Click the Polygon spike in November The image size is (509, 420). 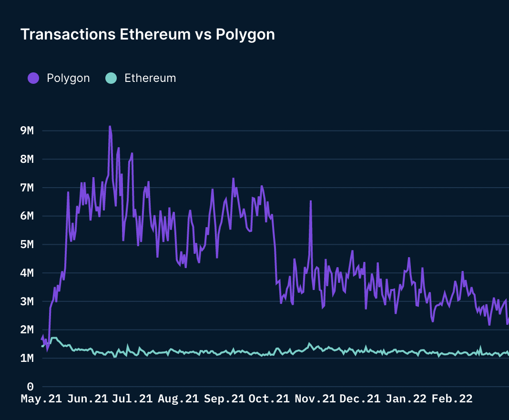[x=311, y=202]
